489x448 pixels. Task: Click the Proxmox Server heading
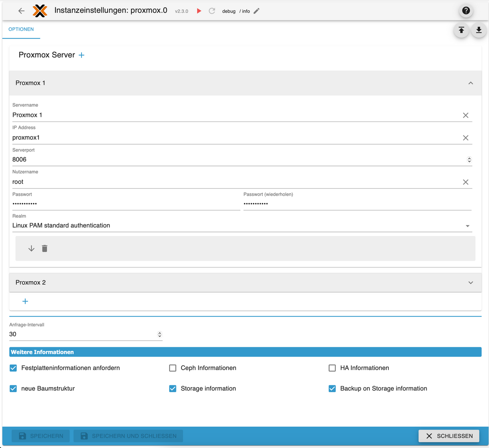pyautogui.click(x=47, y=55)
